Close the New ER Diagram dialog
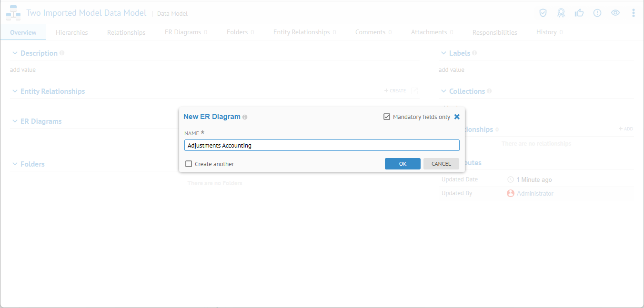 (x=457, y=117)
